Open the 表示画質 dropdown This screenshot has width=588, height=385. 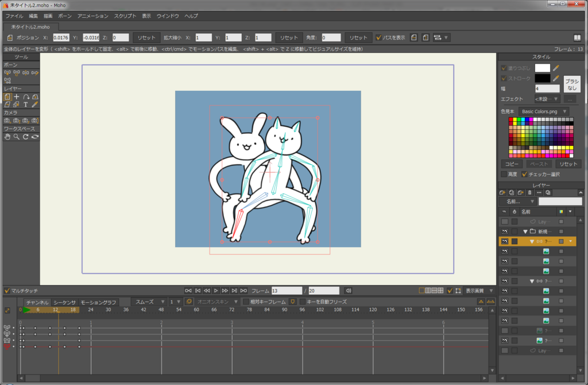478,291
